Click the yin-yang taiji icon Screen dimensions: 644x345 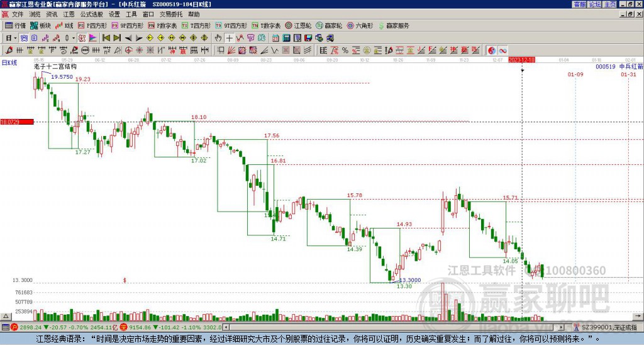point(492,50)
